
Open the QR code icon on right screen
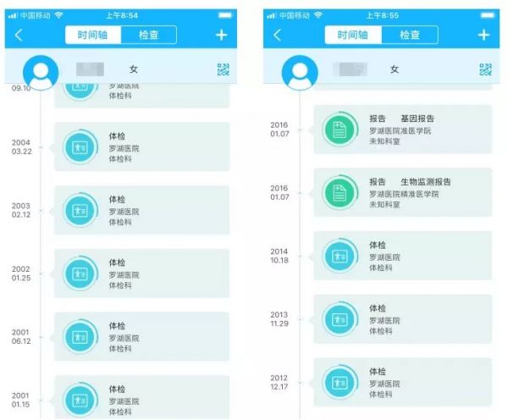485,69
